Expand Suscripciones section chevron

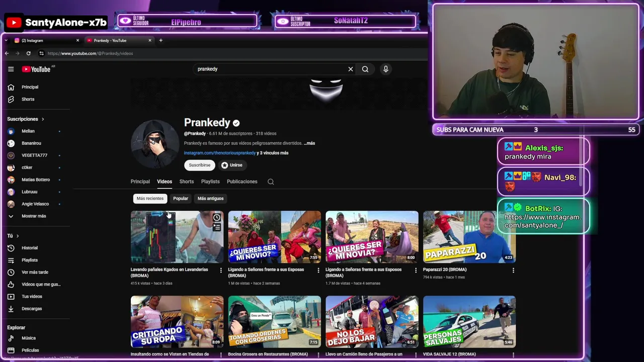point(43,119)
